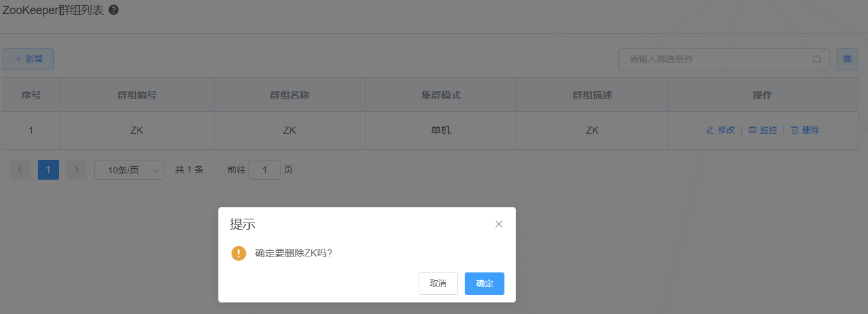This screenshot has width=868, height=314.
Task: Click 确定 to confirm deleting ZK
Action: tap(485, 283)
